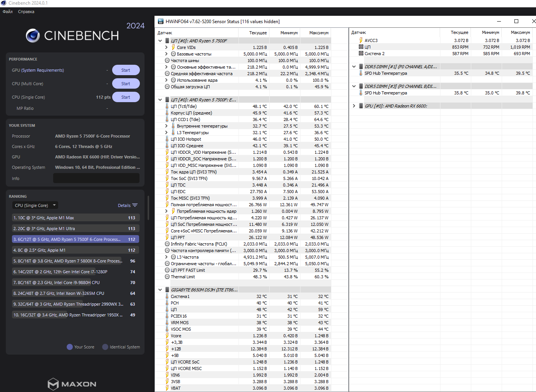Click the ranking Details link
The width and height of the screenshot is (536, 392).
click(124, 205)
